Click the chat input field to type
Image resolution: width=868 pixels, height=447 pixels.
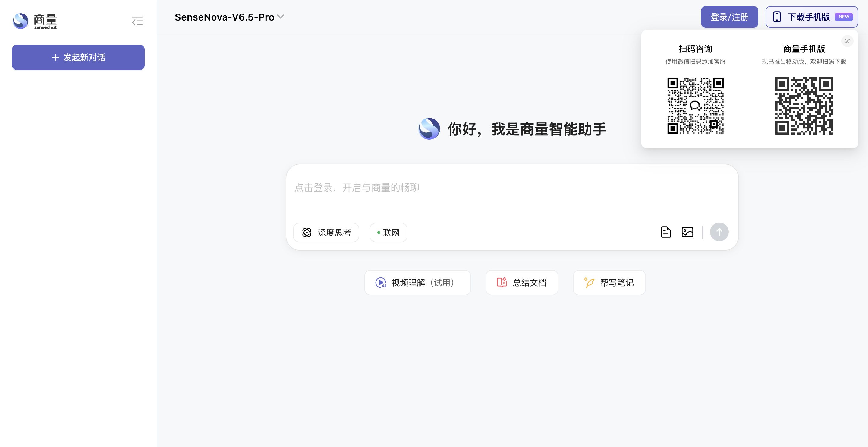pyautogui.click(x=512, y=188)
